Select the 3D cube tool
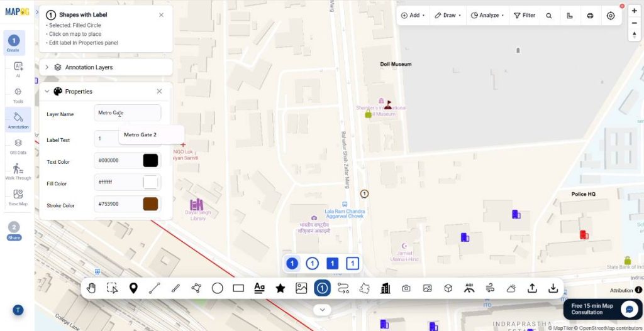Screen dimensions: 644x331 (448, 288)
